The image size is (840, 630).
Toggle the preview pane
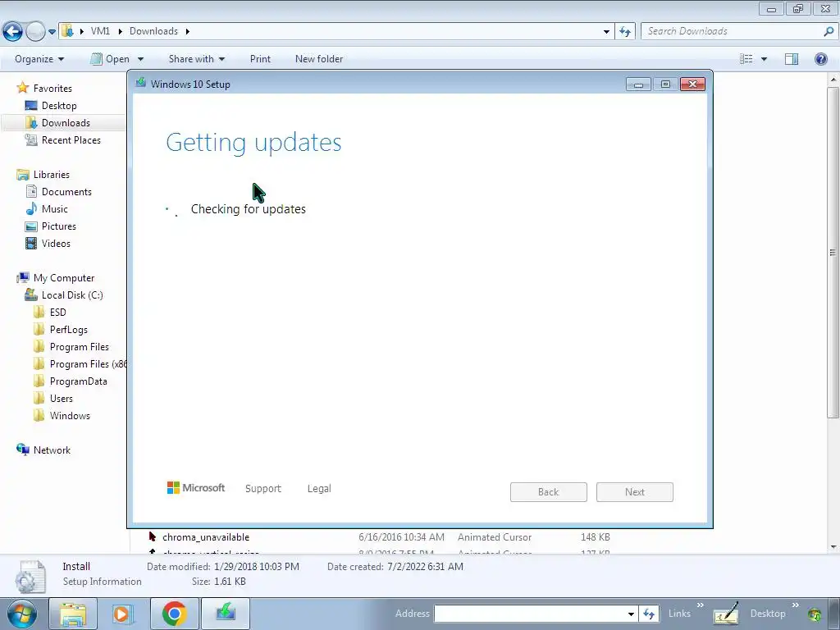792,59
